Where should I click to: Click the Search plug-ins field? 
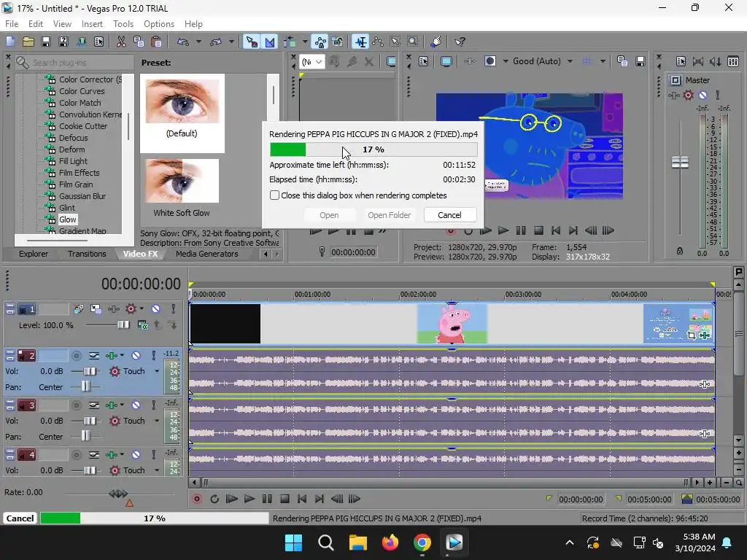pos(74,63)
